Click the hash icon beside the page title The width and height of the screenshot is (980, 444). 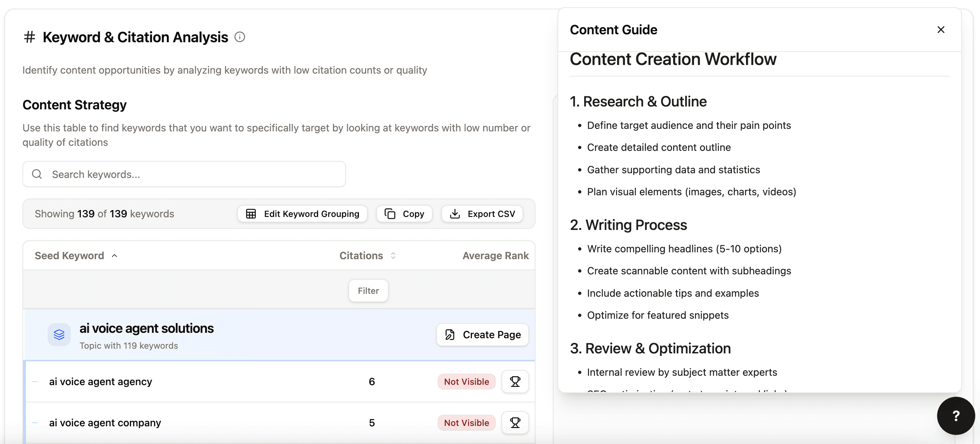(x=29, y=37)
